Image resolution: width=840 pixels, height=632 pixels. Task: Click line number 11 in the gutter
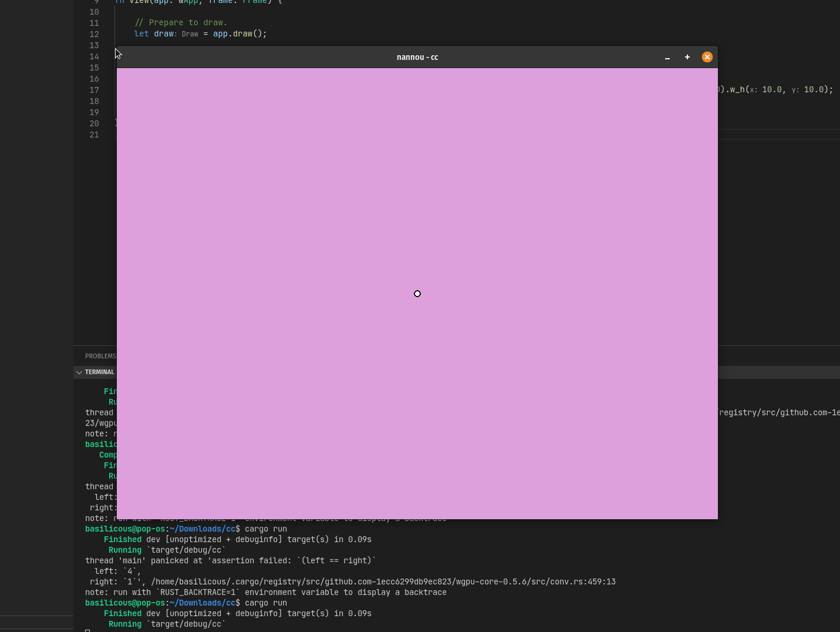coord(94,23)
